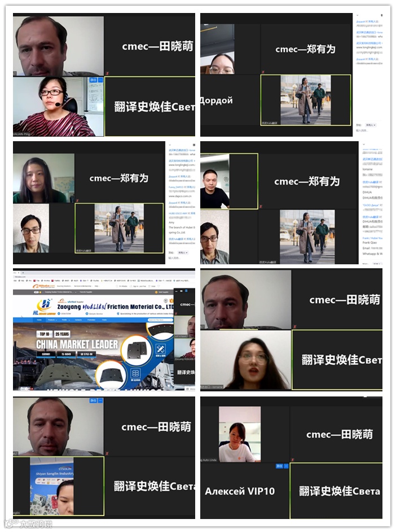Click the muted mic icon in the Shiyan Songlin meeting
Image resolution: width=396 pixels, height=532 pixels.
tap(107, 453)
